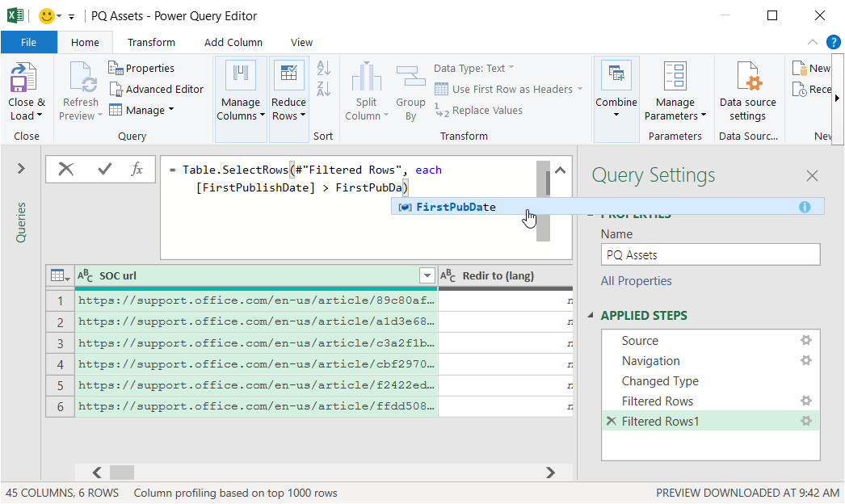This screenshot has width=845, height=504.
Task: Click the Split Column icon
Action: tap(366, 75)
